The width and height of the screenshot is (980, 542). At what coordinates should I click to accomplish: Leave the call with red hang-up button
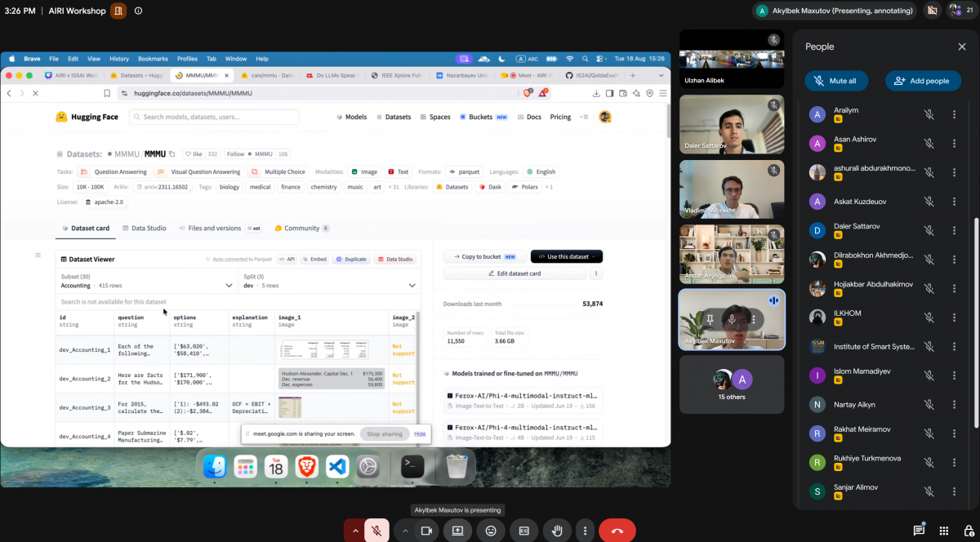617,531
